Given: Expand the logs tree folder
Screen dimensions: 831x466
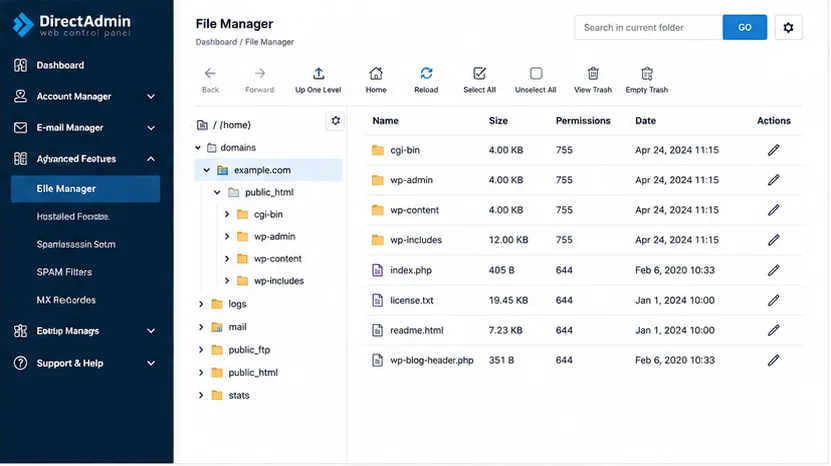Looking at the screenshot, I should tap(201, 304).
